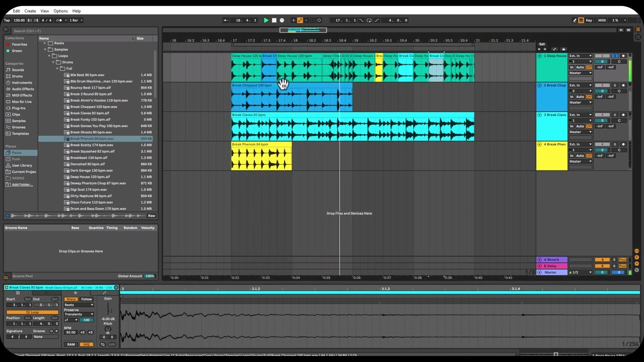Open the Envelopes tab in Clip View
The image size is (644, 362).
tap(104, 293)
